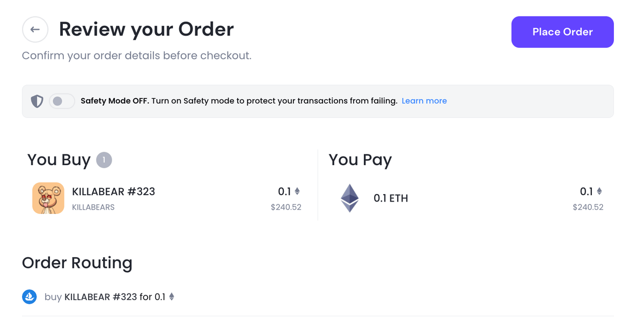Click the large Ethereum logo under You Pay
Screen dimensions: 644x320
tap(350, 198)
